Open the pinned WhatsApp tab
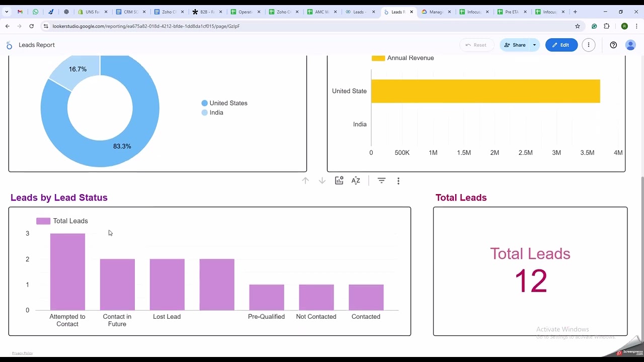Image resolution: width=644 pixels, height=362 pixels. click(x=35, y=12)
